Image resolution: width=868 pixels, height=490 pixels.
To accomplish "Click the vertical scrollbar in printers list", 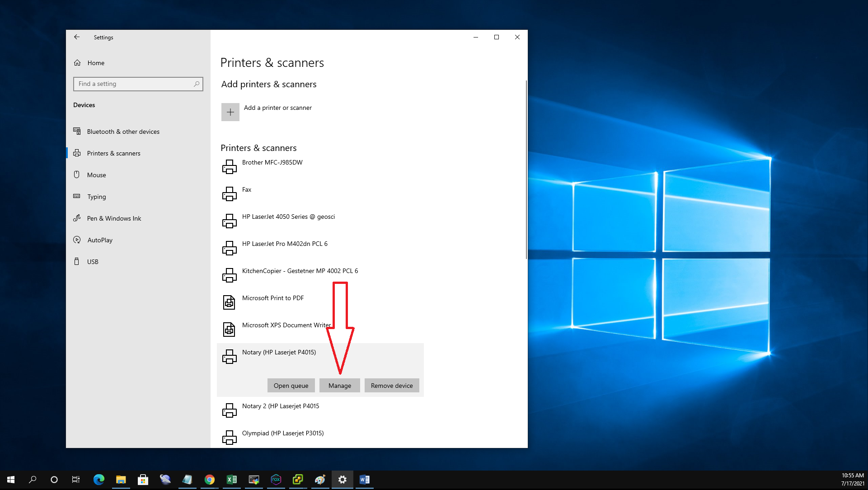I will [526, 170].
